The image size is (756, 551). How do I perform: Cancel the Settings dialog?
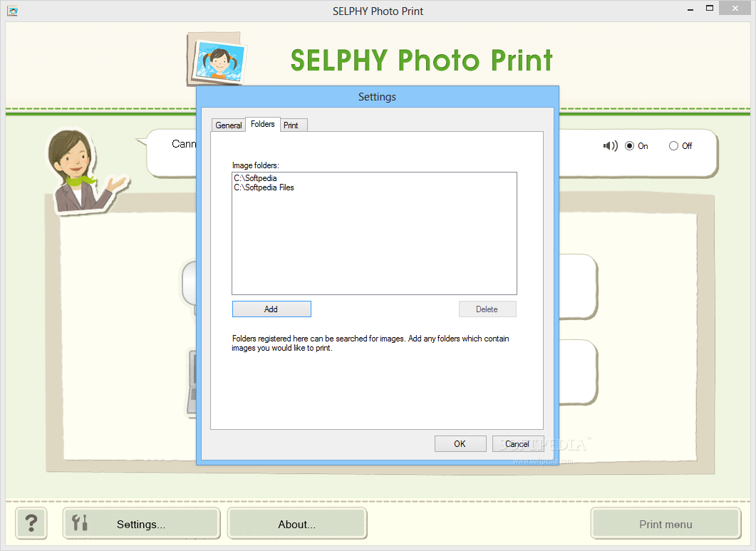517,444
